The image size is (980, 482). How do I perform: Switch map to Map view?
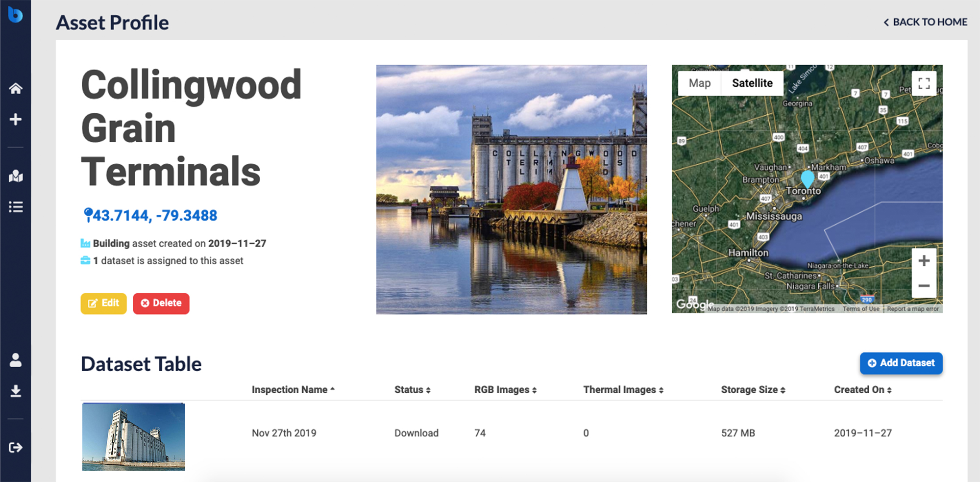pyautogui.click(x=700, y=83)
